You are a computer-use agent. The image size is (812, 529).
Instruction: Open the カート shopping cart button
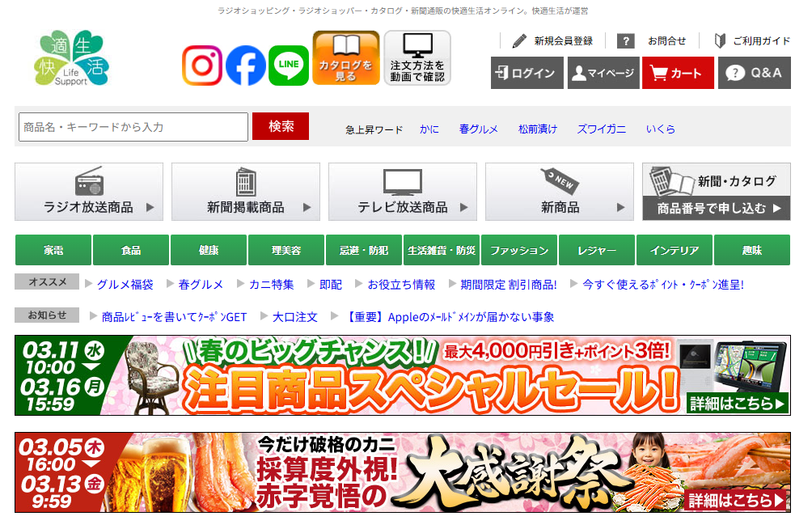[677, 73]
